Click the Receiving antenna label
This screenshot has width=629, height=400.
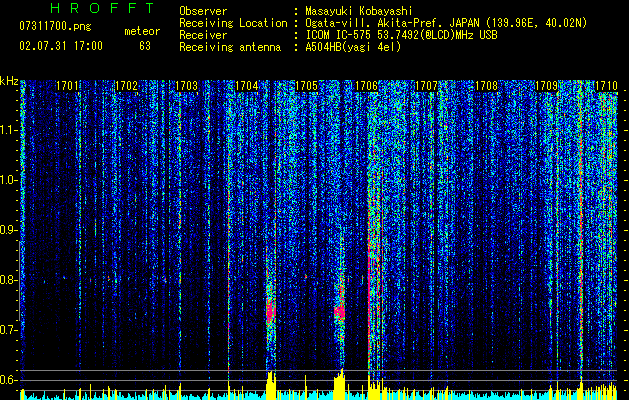[x=230, y=47]
